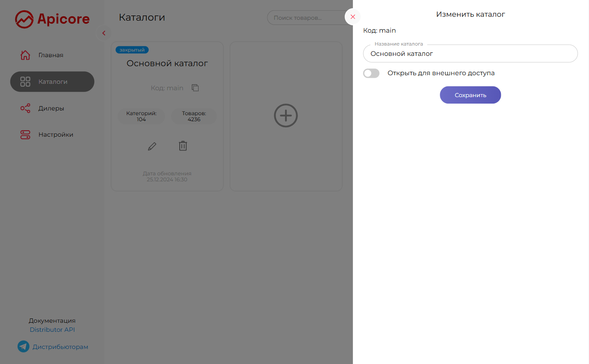Toggle Открыть для внешнего доступа switch

tap(371, 73)
